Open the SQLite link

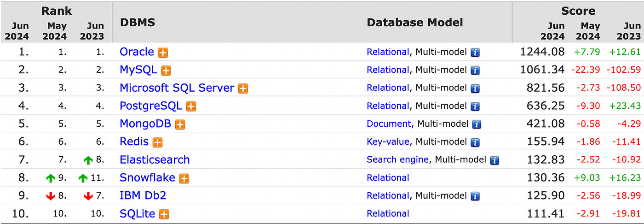pos(137,213)
